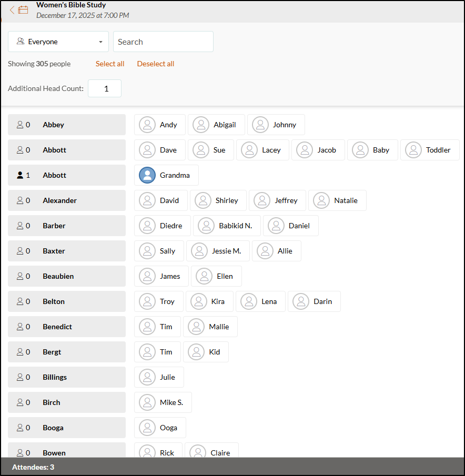Click Diedre's avatar icon
The width and height of the screenshot is (465, 476).
pyautogui.click(x=147, y=226)
